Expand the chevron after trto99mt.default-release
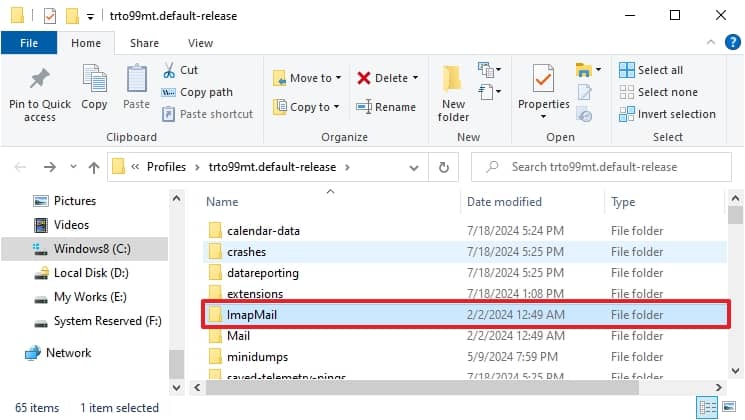745x420 pixels. [347, 167]
